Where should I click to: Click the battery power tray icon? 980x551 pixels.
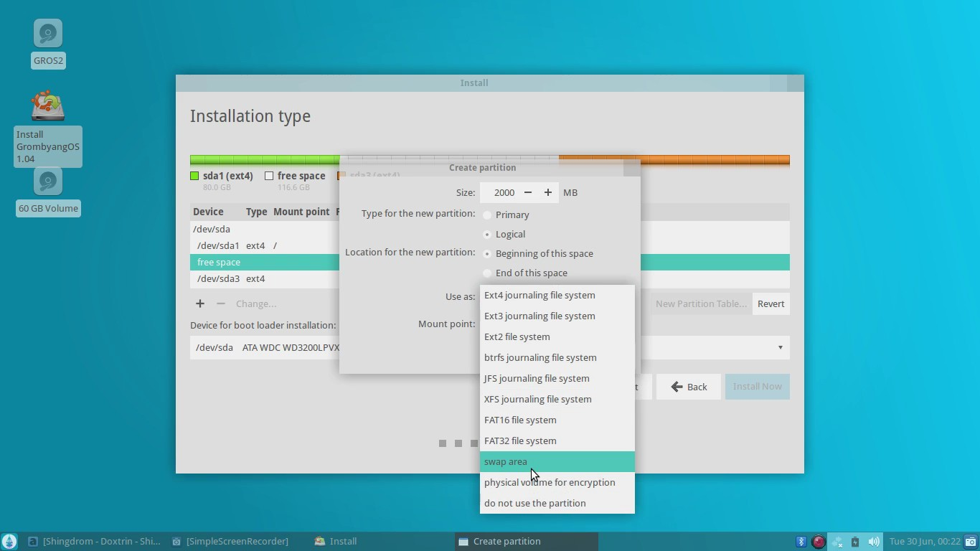pos(854,542)
